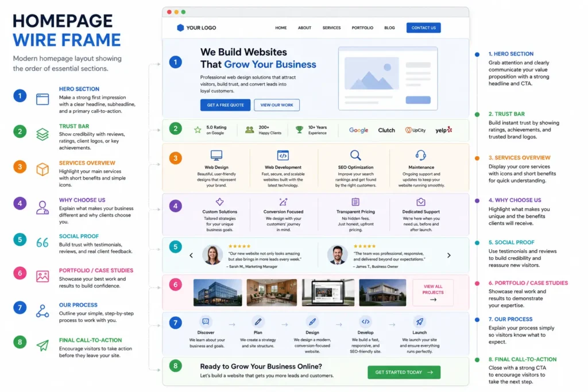This screenshot has width=588, height=392.
Task: Click Sarah M.'s five-star rating
Action: click(239, 246)
